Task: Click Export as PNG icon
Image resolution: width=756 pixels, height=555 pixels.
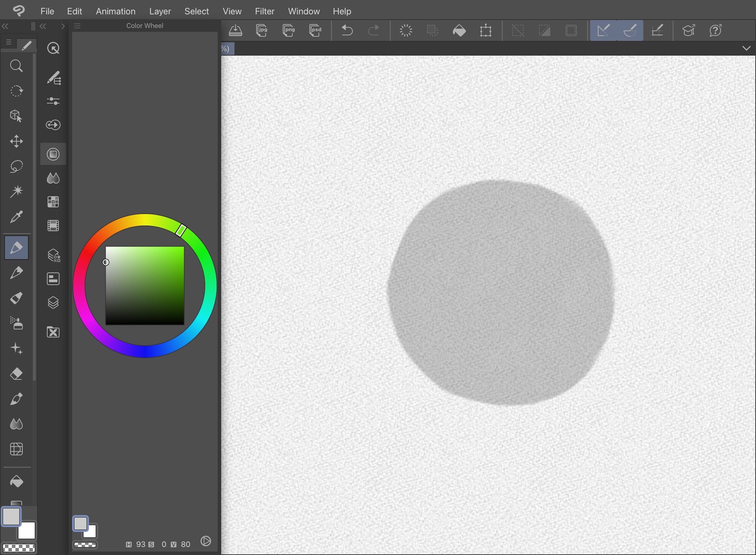Action: 288,30
